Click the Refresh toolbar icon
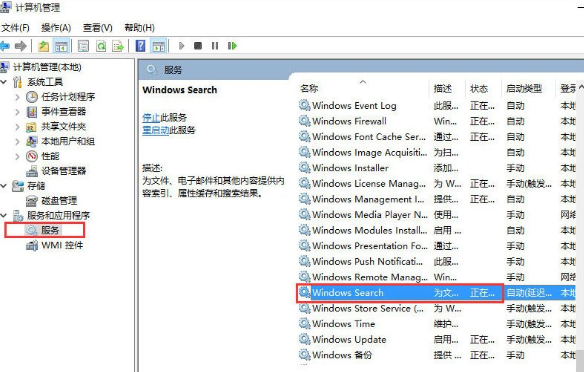The image size is (584, 372). coord(101,46)
